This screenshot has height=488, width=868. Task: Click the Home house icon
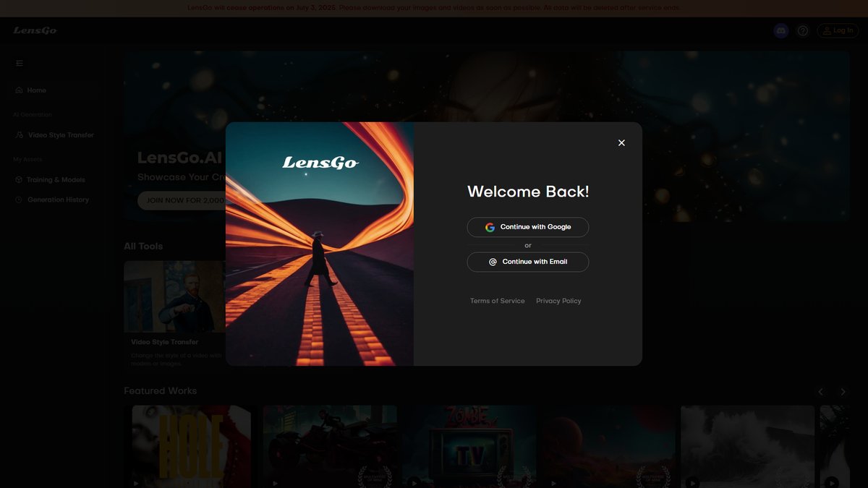pos(19,90)
